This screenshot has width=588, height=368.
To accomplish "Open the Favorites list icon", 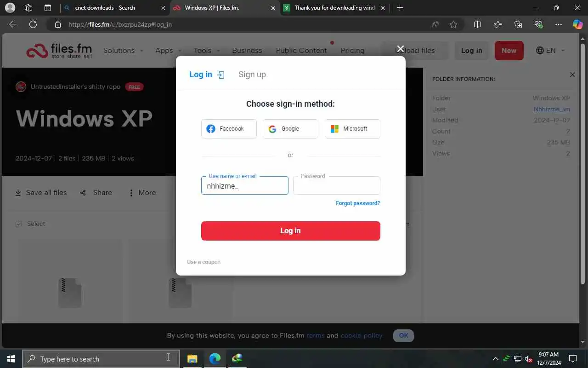I will (x=498, y=24).
